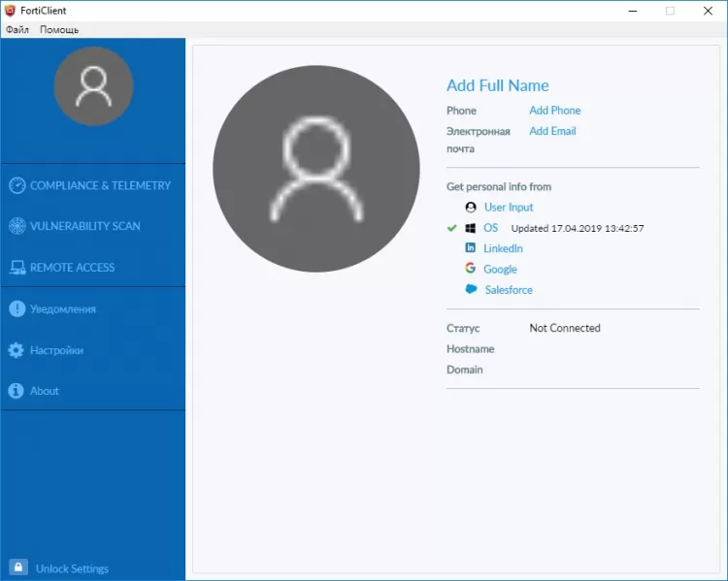The height and width of the screenshot is (581, 728).
Task: Click the Настройки gear icon
Action: click(x=17, y=350)
